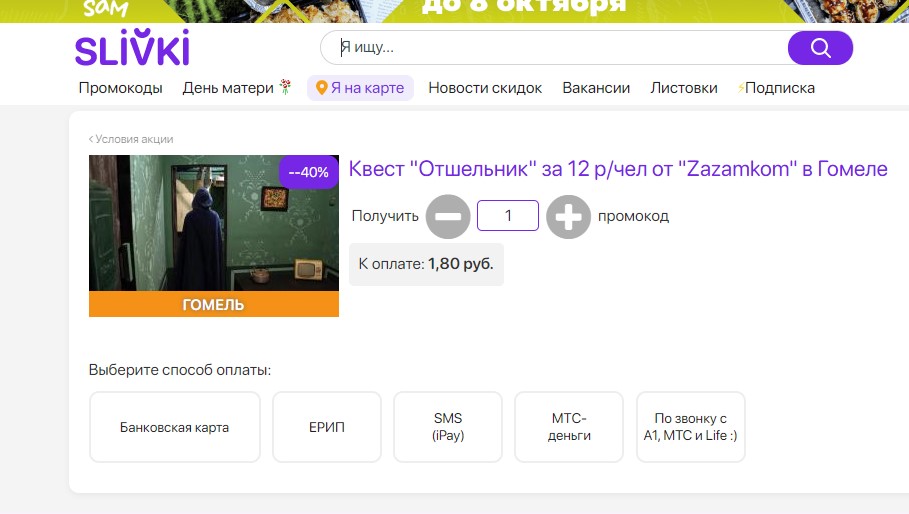
Task: Click the map pin Я на карте
Action: 360,88
